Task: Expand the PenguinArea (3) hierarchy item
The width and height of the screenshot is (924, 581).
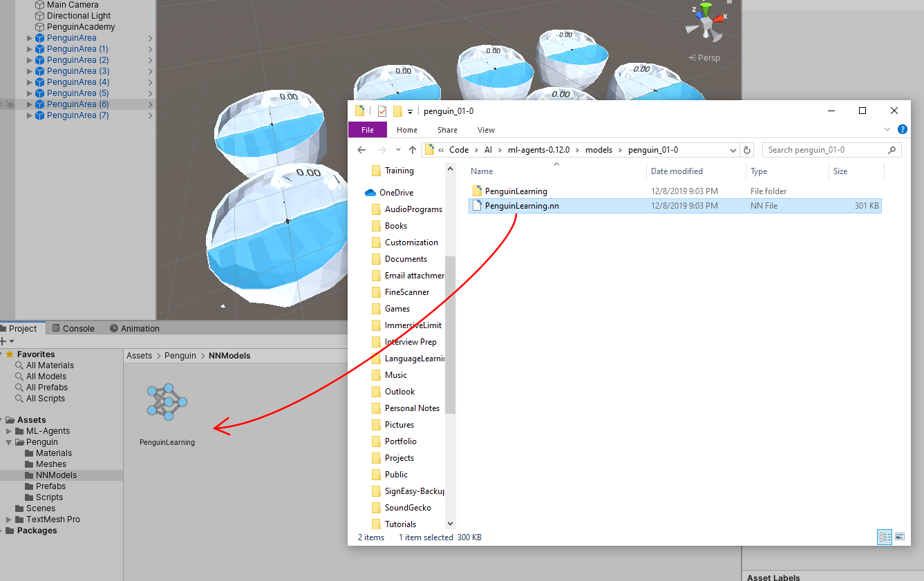Action: tap(29, 71)
